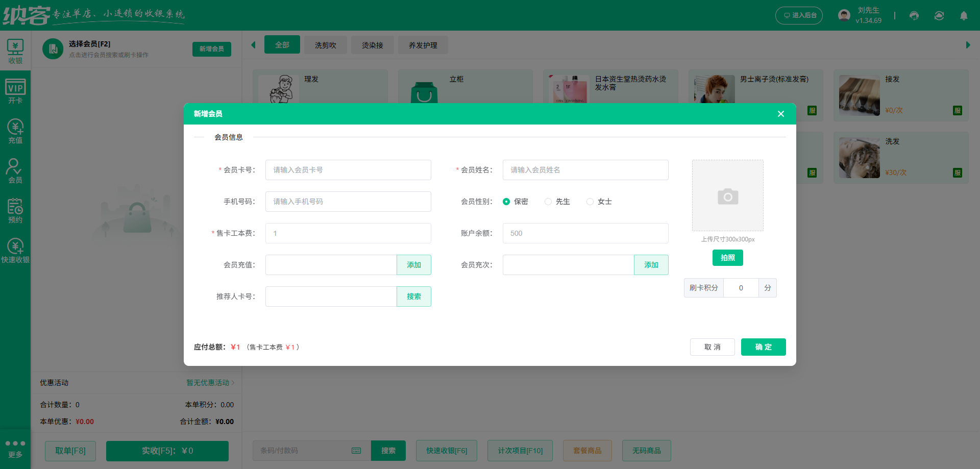Open the notification bell icon
980x469 pixels.
pos(964,16)
